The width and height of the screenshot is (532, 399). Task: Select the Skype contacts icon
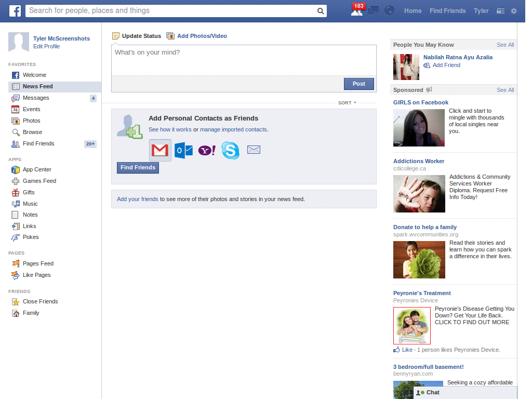[x=230, y=150]
